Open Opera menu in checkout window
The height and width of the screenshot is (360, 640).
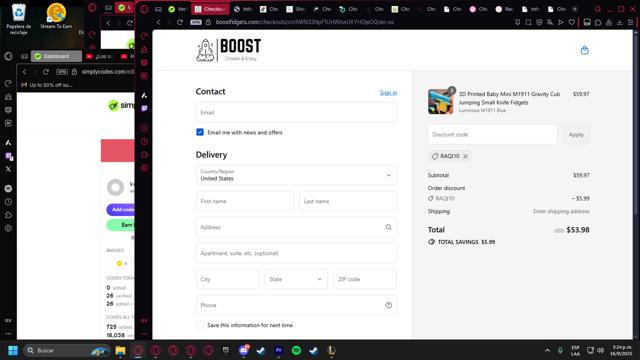144,9
